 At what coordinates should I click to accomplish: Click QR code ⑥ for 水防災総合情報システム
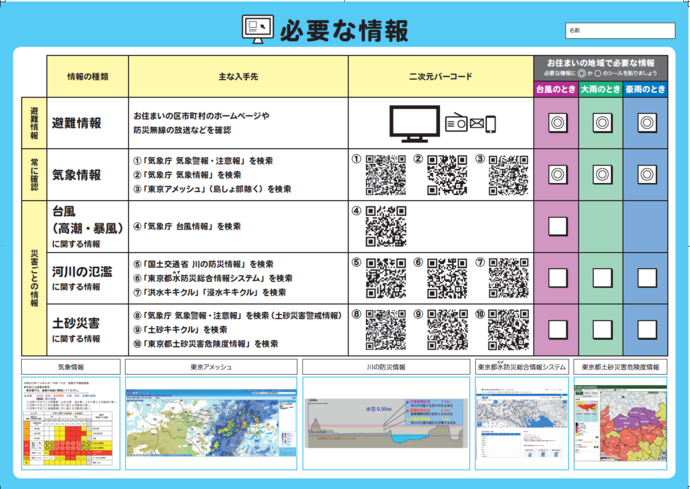pyautogui.click(x=447, y=278)
